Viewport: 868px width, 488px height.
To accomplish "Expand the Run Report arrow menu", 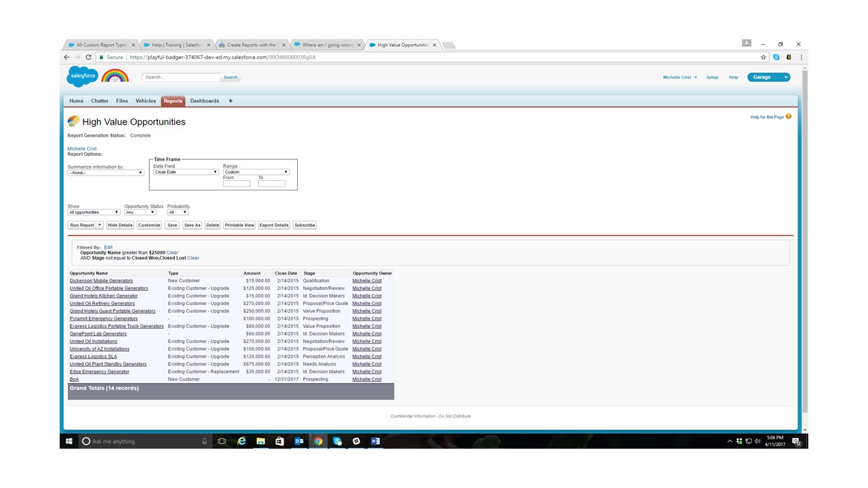I will pyautogui.click(x=100, y=225).
